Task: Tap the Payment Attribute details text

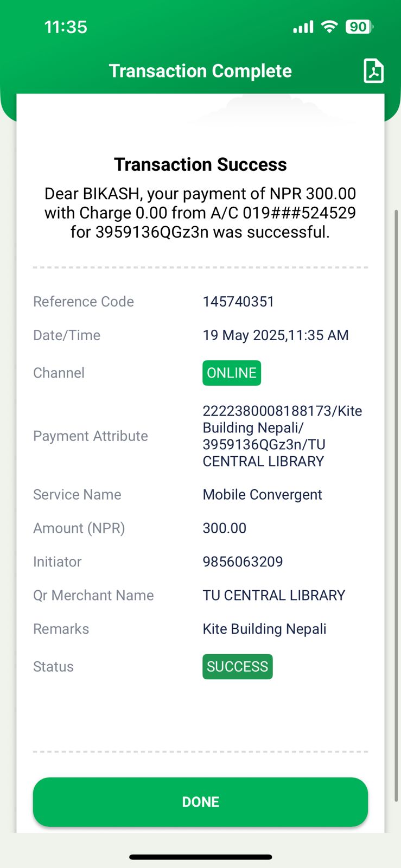Action: point(282,436)
